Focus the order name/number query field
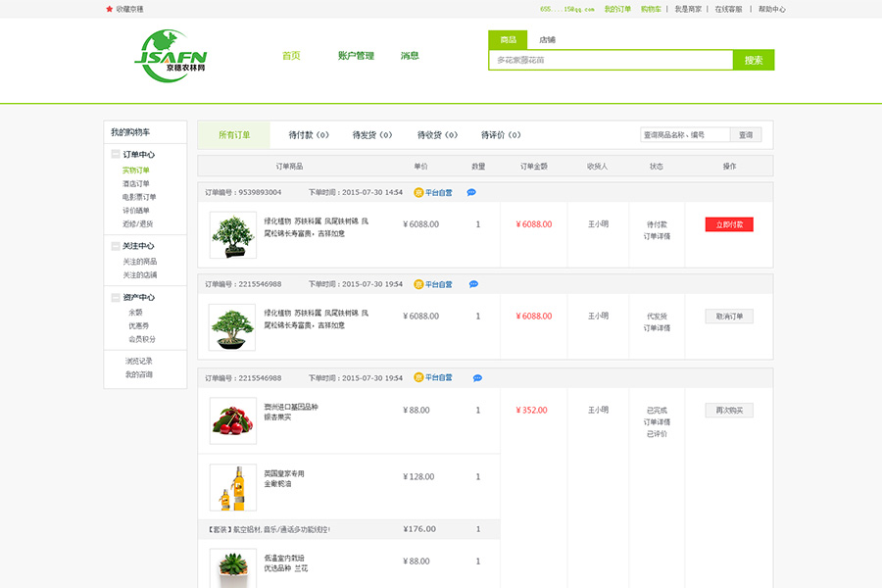 pos(685,135)
